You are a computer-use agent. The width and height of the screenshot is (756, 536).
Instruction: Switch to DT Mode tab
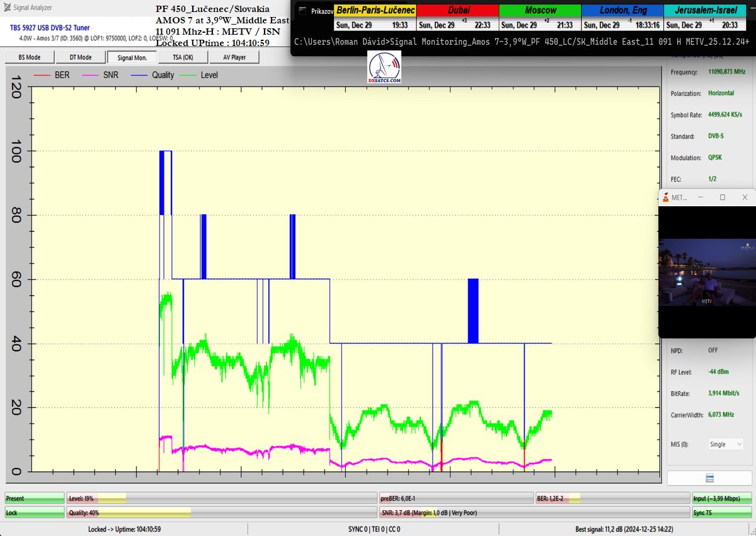[80, 57]
